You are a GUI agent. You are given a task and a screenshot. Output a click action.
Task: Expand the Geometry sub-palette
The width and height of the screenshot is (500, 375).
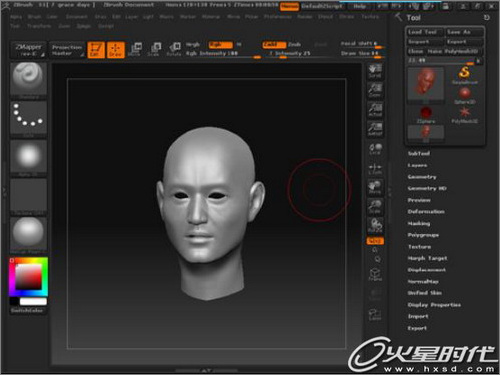click(x=422, y=177)
